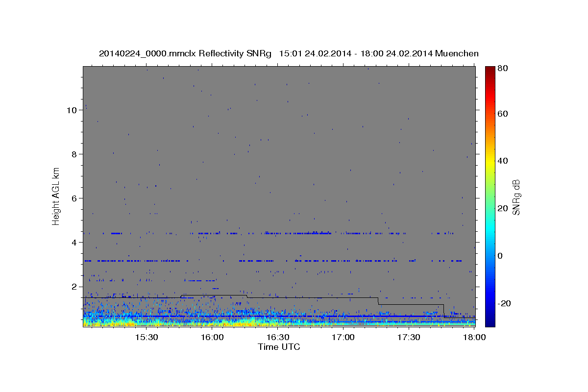Click the plot title starting 20140224_0000.mmclx

click(x=289, y=53)
